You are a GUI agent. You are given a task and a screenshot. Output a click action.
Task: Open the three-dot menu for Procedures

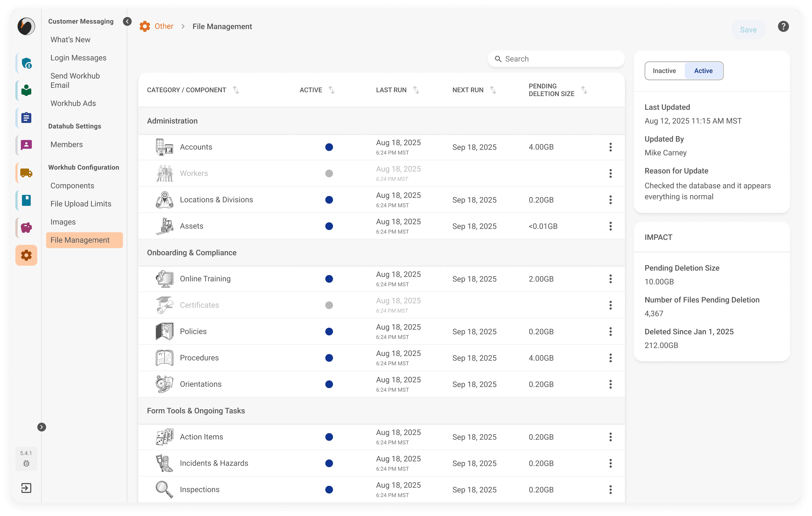click(x=610, y=358)
